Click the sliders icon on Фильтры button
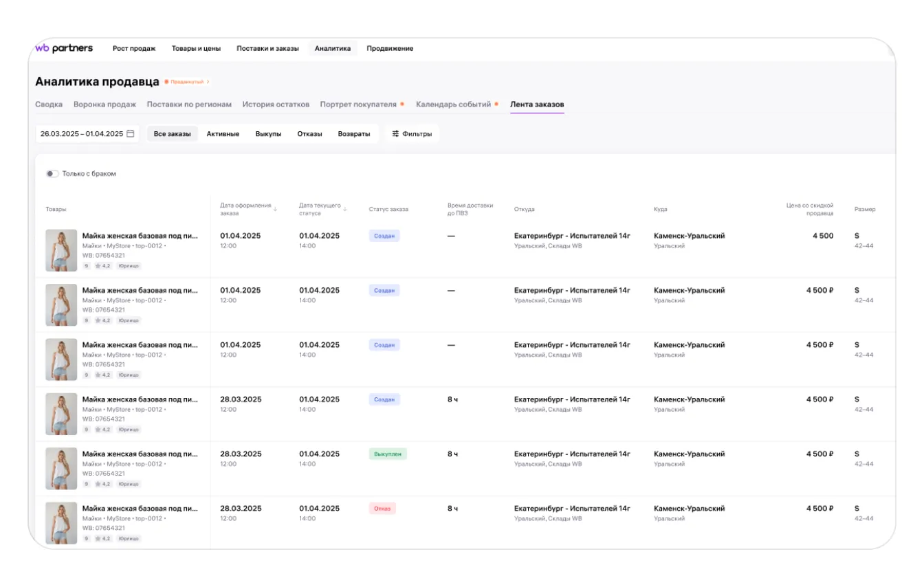This screenshot has height=587, width=924. point(395,134)
